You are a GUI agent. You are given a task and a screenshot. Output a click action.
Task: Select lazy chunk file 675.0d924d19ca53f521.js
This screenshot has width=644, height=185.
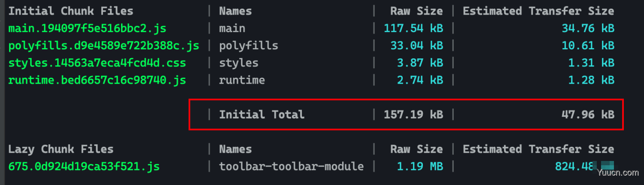coord(84,167)
